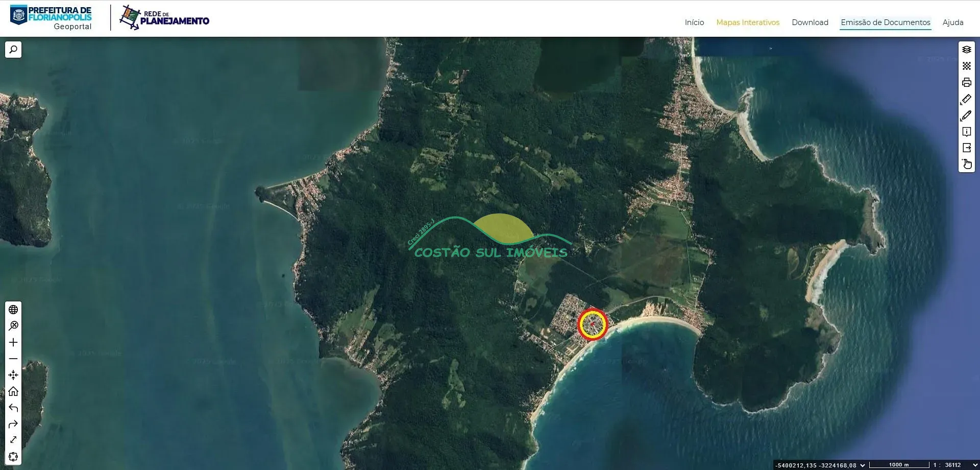
Task: Click the 36112 scale value field
Action: (x=953, y=465)
